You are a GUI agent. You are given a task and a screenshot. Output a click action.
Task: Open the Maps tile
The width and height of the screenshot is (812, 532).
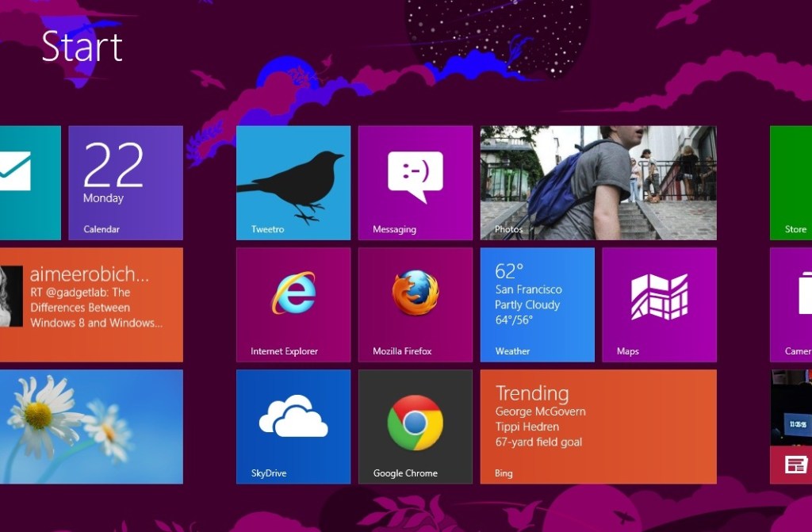coord(659,304)
